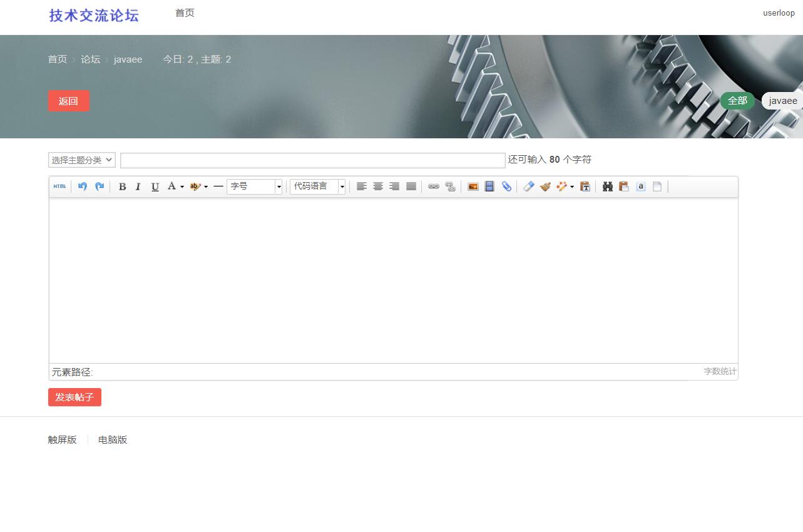
Task: Expand the highlight color picker arrow
Action: pos(206,187)
